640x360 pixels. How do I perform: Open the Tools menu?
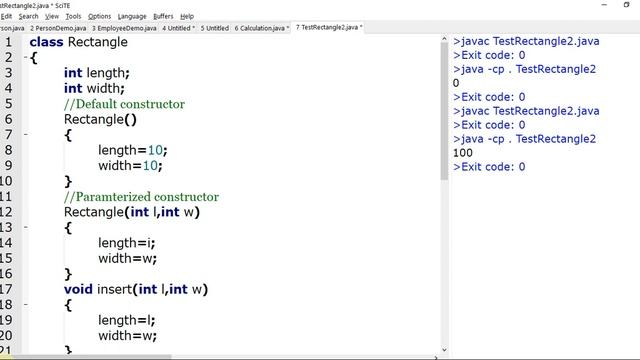(73, 16)
